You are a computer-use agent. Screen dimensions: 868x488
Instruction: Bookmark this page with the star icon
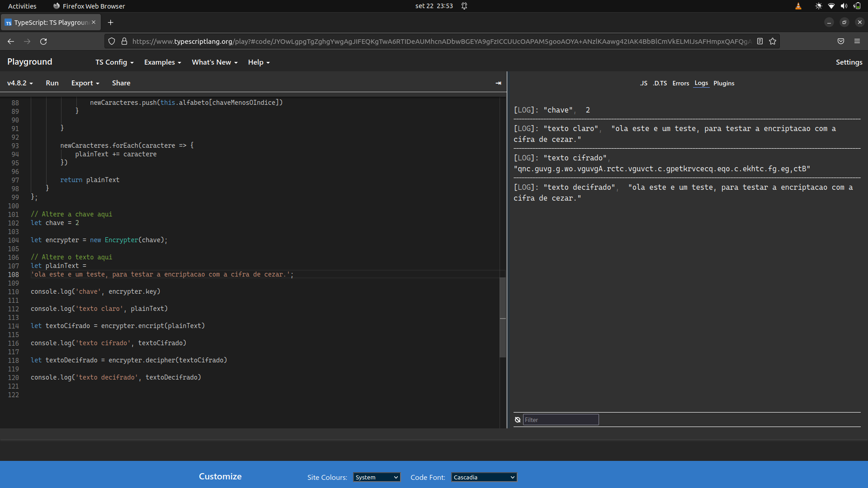pos(773,41)
